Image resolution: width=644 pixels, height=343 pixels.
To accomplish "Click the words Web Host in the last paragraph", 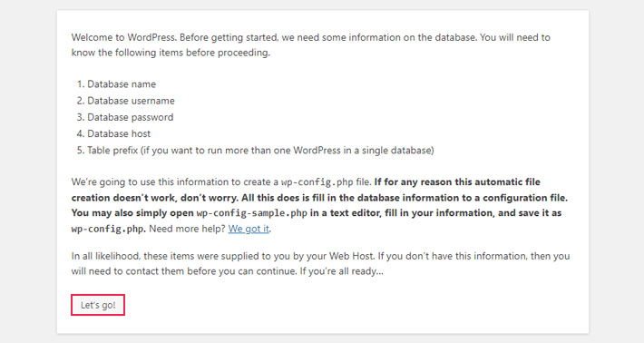I will (351, 256).
